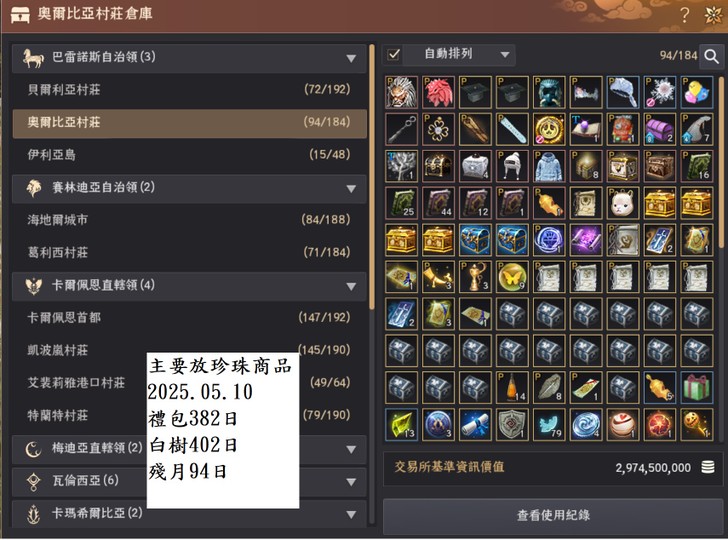Screen dimensions: 728x540
Task: Open 海地爾城市 warehouse entry
Action: click(x=189, y=220)
